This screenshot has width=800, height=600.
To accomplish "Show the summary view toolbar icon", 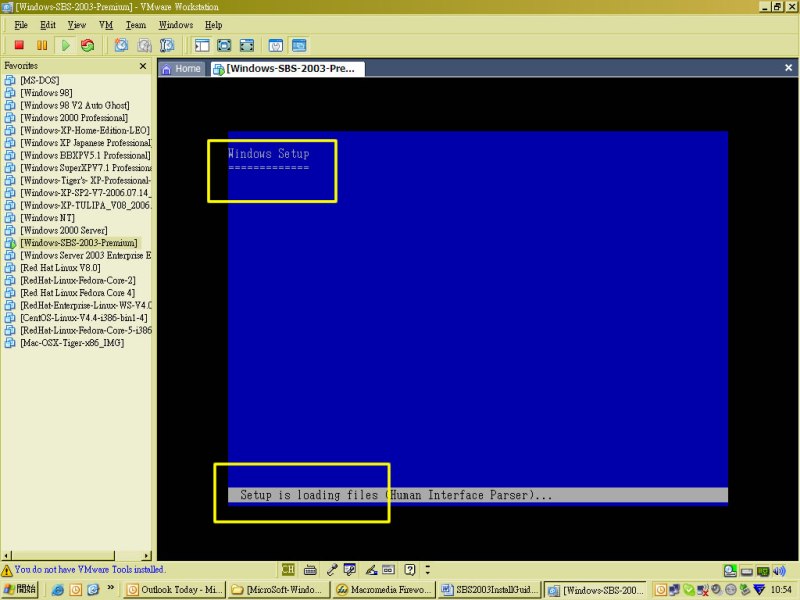I will pyautogui.click(x=276, y=45).
